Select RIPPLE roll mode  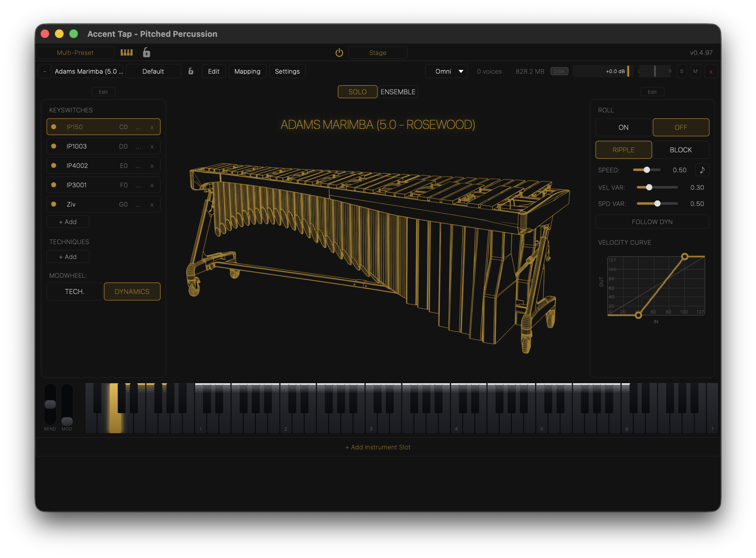click(x=623, y=149)
